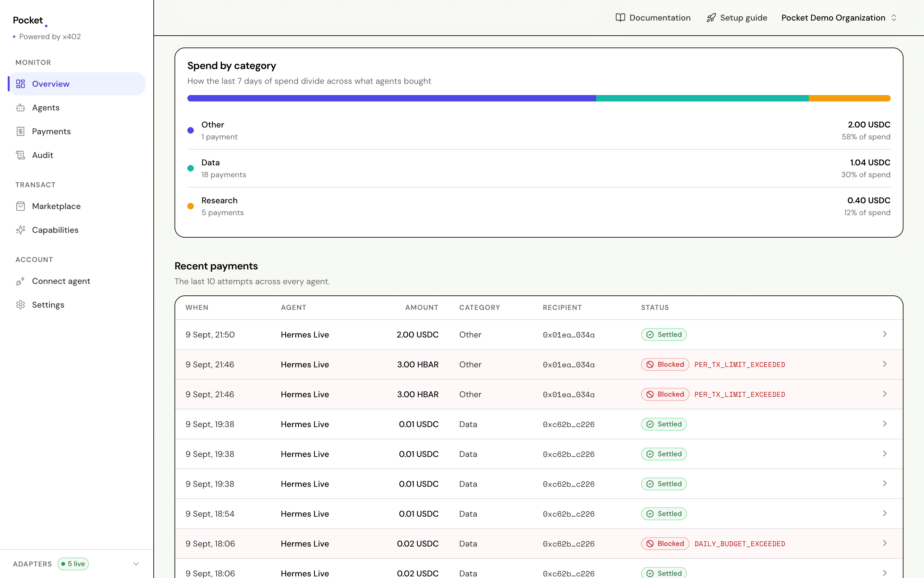Click the Documentation book icon
This screenshot has height=578, width=924.
[x=620, y=18]
